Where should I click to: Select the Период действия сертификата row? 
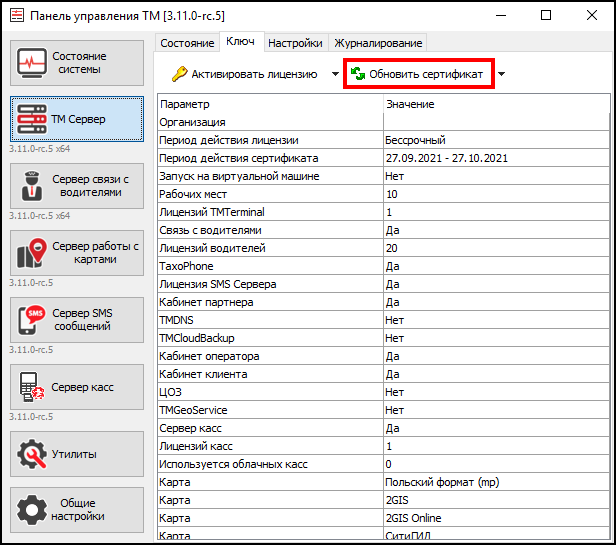[x=270, y=158]
